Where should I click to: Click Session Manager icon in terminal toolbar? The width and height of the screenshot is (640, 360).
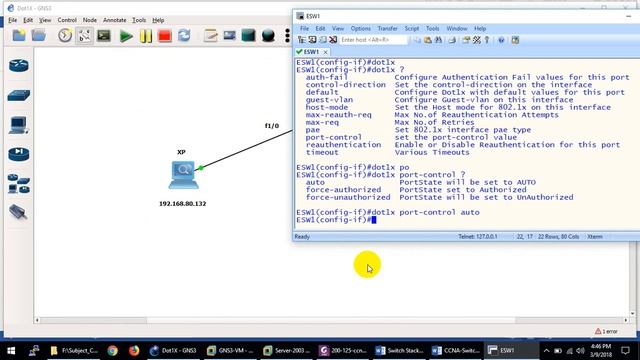pos(302,40)
